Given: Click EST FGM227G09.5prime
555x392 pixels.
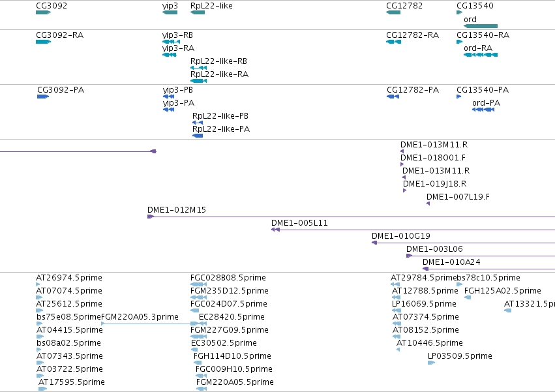Looking at the screenshot, I should (198, 337).
